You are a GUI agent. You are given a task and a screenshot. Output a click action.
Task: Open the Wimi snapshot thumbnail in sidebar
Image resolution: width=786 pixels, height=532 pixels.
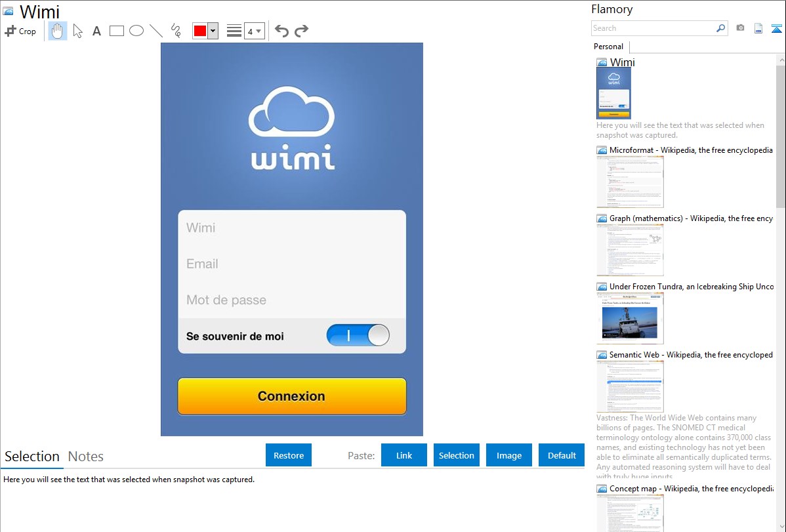pyautogui.click(x=613, y=93)
